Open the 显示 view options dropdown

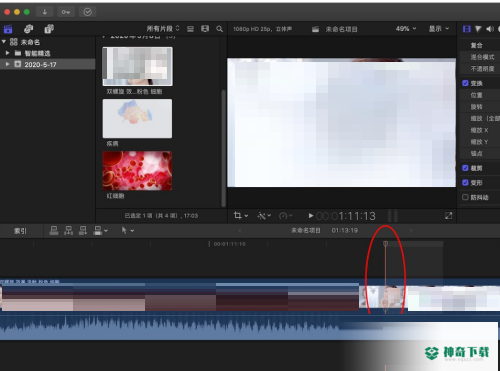coord(439,29)
